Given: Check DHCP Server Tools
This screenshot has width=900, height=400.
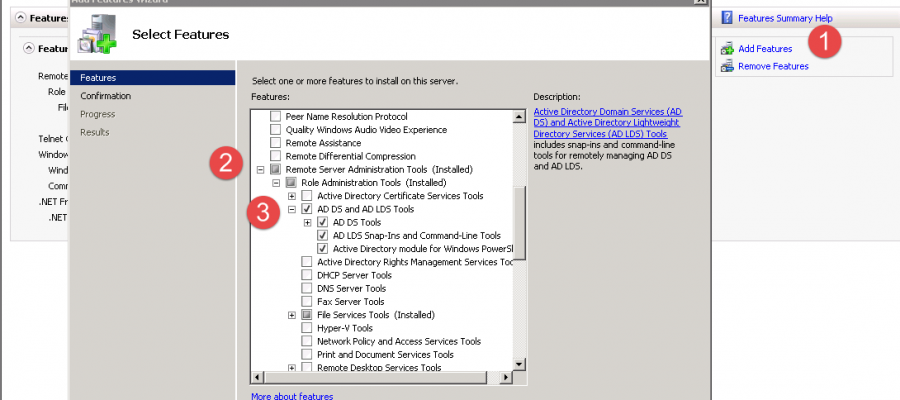Looking at the screenshot, I should (x=307, y=275).
